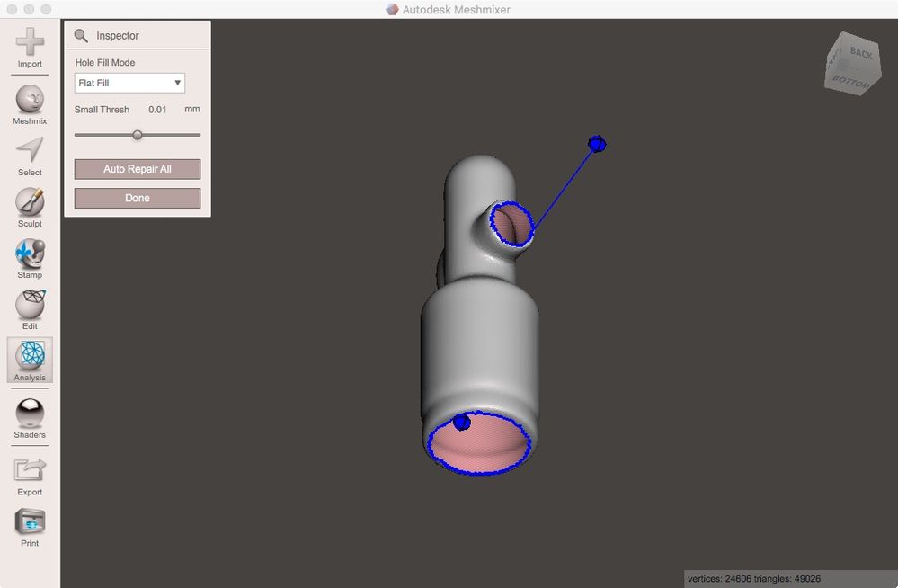This screenshot has height=588, width=898.
Task: Click Auto Repair All button
Action: pyautogui.click(x=138, y=169)
